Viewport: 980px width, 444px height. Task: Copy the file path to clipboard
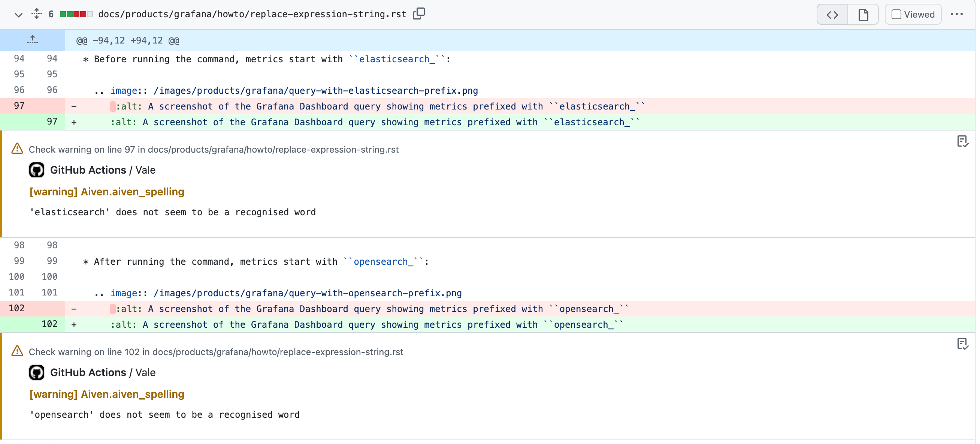click(419, 14)
